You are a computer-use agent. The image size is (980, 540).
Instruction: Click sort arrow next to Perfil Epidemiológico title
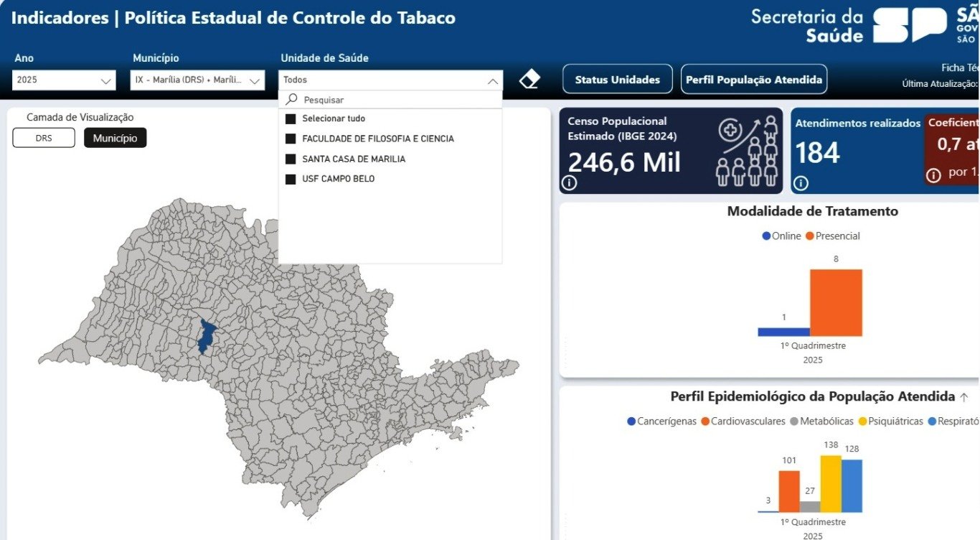(x=963, y=397)
